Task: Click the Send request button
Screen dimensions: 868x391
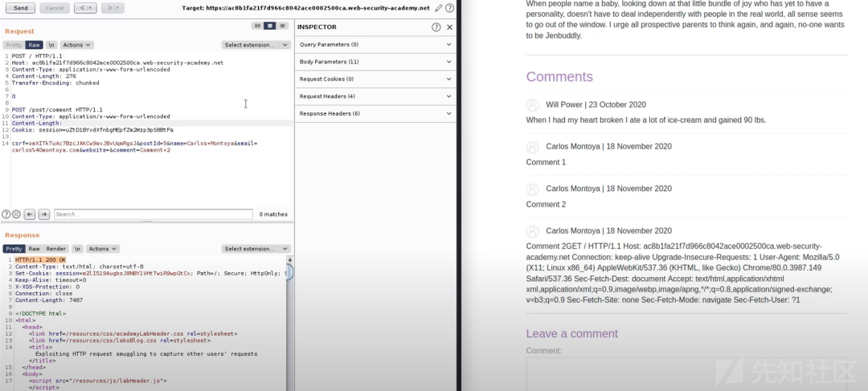Action: tap(20, 8)
